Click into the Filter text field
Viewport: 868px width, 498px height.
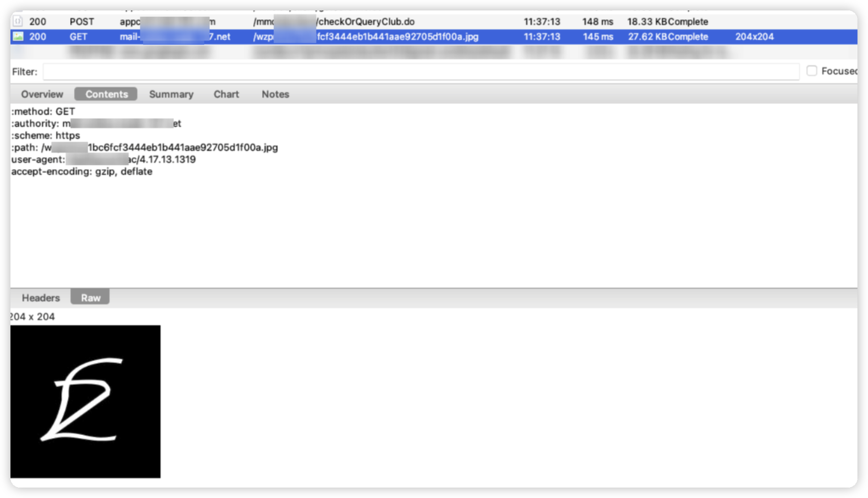(x=420, y=72)
